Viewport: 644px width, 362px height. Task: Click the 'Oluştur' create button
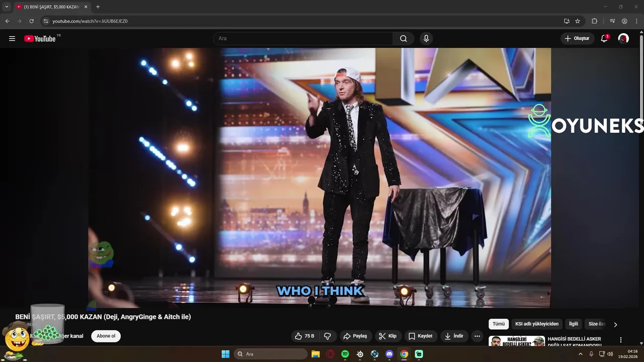(577, 39)
